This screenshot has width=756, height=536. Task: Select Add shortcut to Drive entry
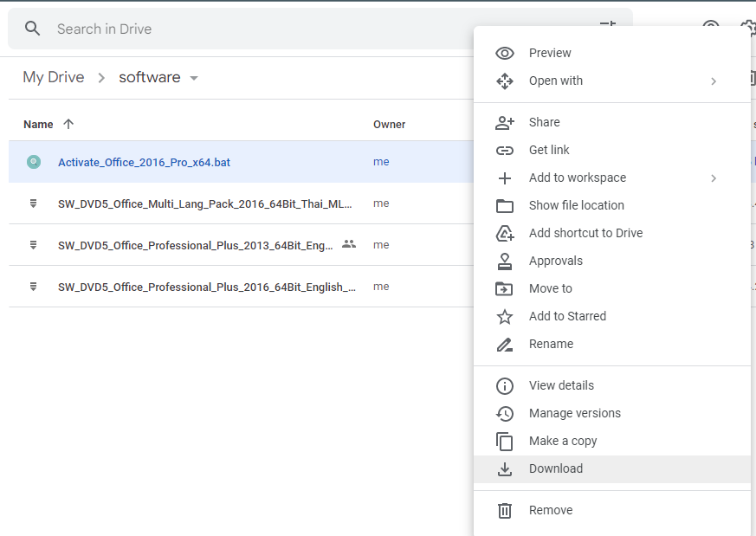(x=612, y=233)
